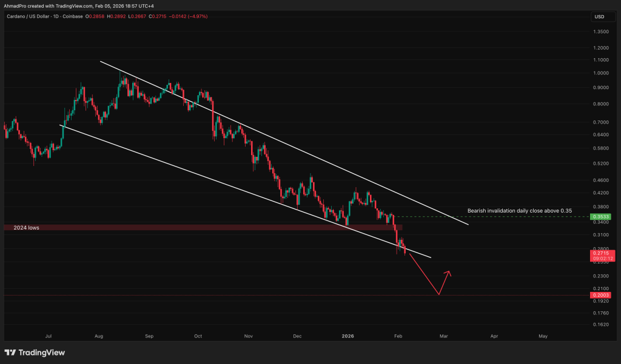Click the Dec label on time axis
Screen dimensions: 621x364
pyautogui.click(x=297, y=336)
